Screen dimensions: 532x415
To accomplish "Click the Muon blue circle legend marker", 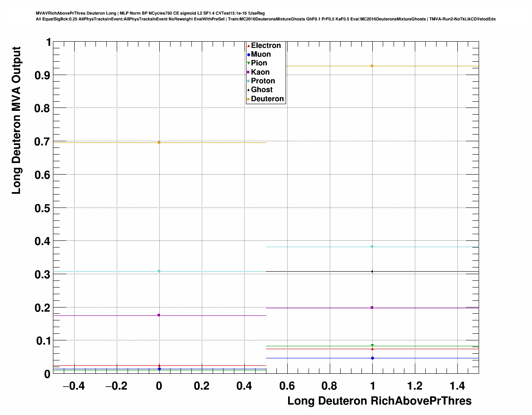I will [248, 55].
